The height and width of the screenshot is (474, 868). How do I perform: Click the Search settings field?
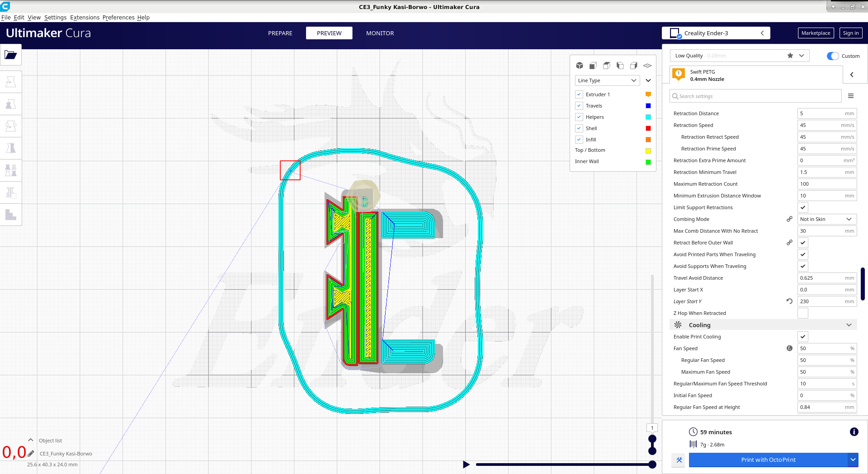(x=755, y=96)
